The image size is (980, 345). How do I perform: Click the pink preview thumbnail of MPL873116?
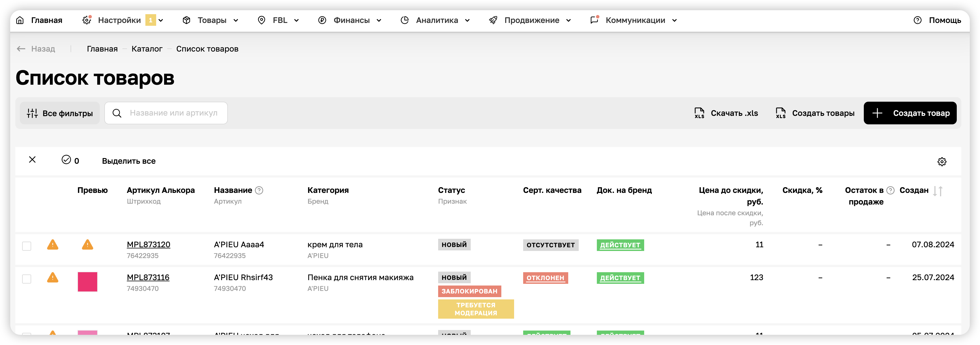pos(88,282)
